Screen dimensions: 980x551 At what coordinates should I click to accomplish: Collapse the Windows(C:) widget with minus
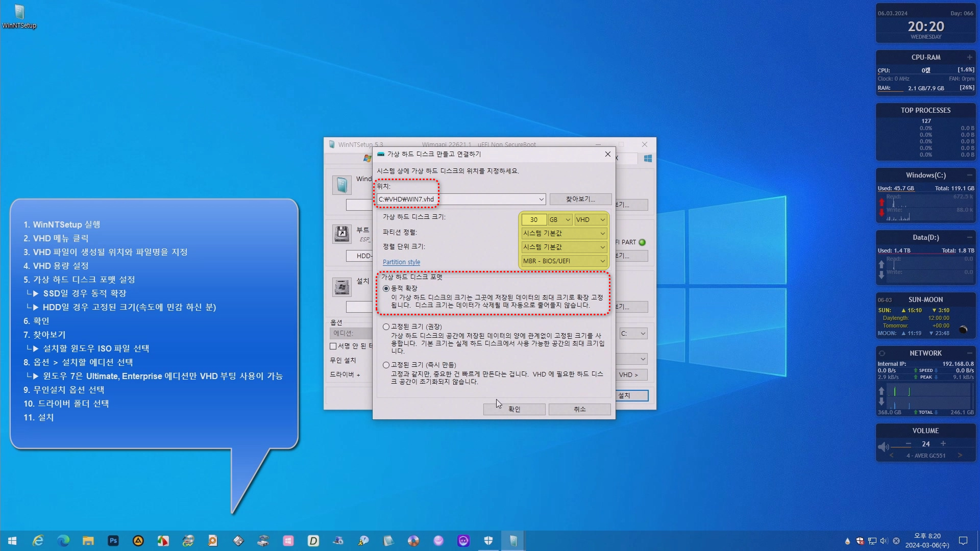point(969,175)
